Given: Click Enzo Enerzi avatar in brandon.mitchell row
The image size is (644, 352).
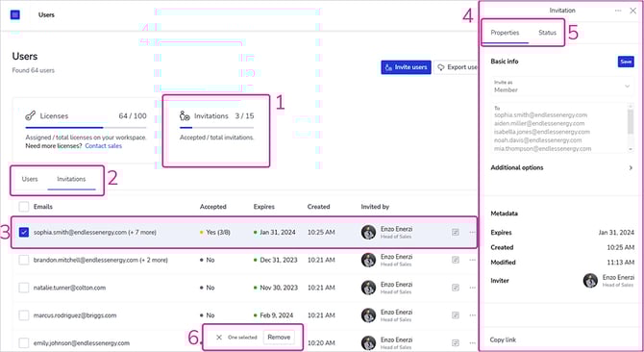Looking at the screenshot, I should (x=368, y=260).
